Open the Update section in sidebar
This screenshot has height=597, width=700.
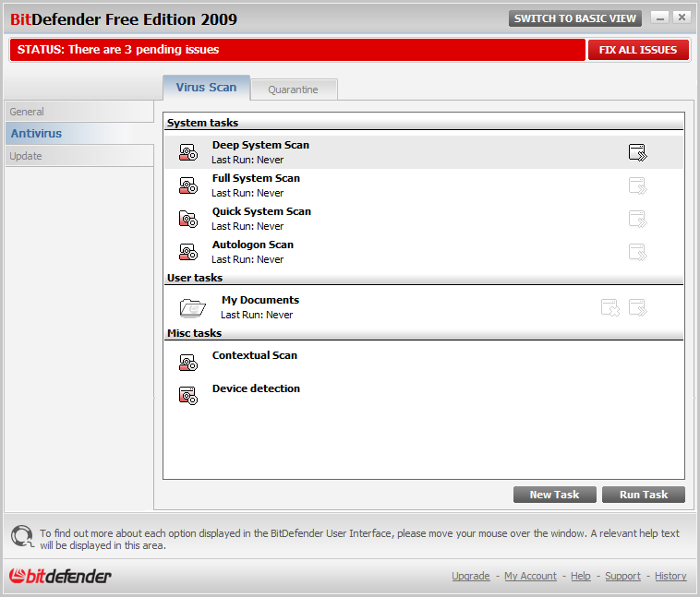point(79,156)
